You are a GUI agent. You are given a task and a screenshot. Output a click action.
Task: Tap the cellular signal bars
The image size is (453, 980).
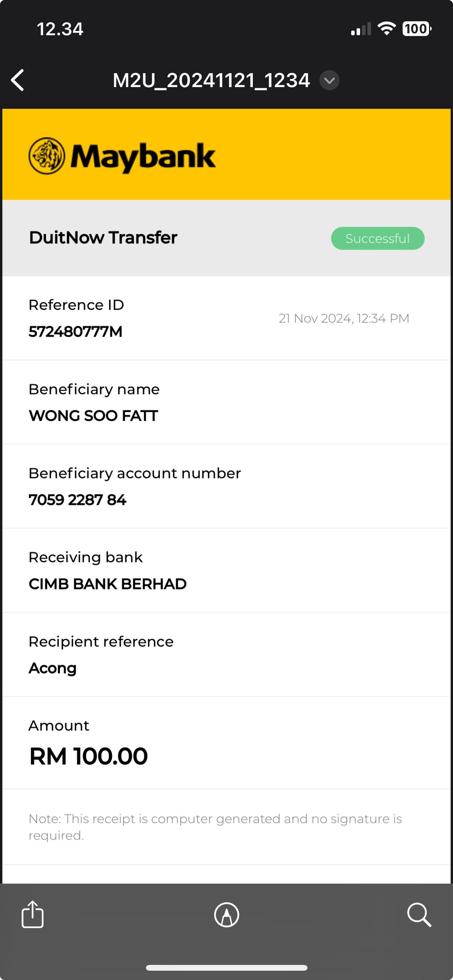coord(360,29)
